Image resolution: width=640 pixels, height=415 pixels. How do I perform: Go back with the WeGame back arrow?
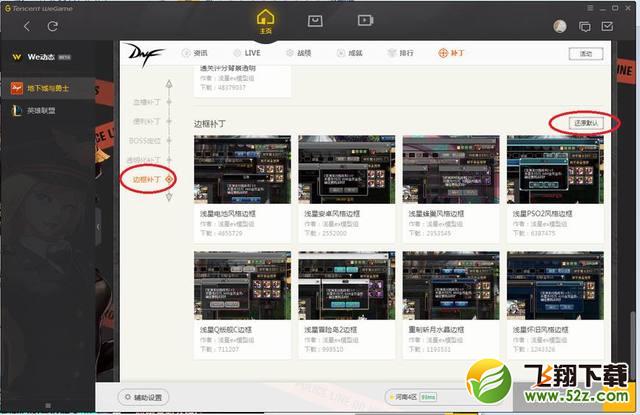pyautogui.click(x=27, y=27)
